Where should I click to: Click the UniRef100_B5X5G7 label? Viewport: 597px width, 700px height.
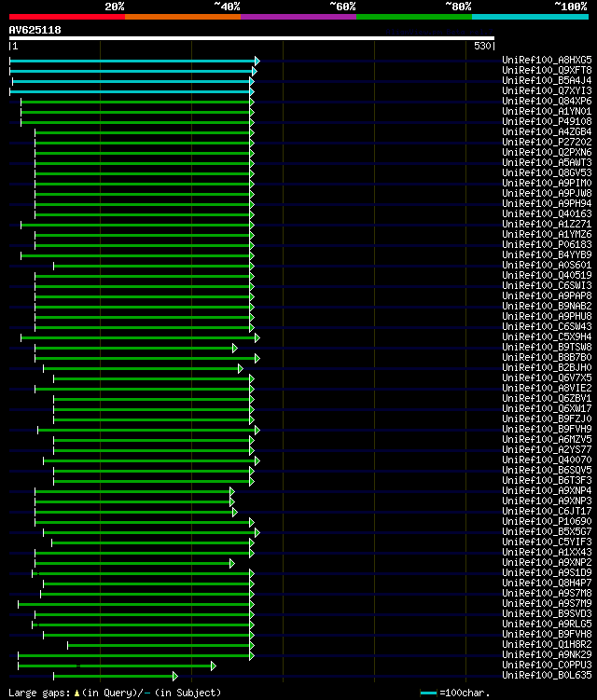(547, 532)
